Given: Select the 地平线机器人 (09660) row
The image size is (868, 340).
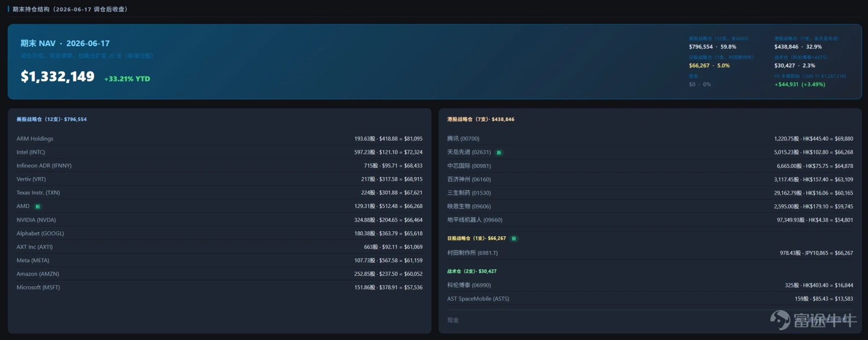Looking at the screenshot, I should click(650, 221).
